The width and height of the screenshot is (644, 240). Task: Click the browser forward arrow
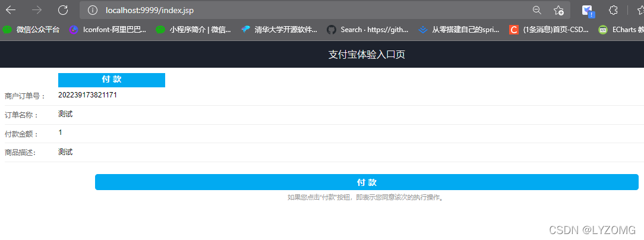37,10
